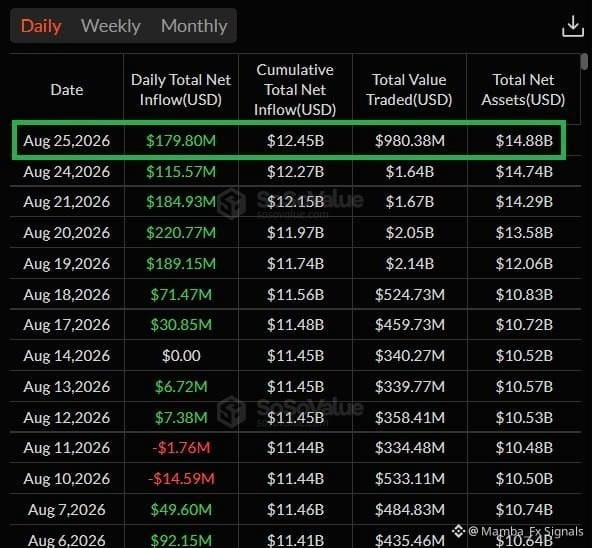Select the $179.80M inflow value

181,141
